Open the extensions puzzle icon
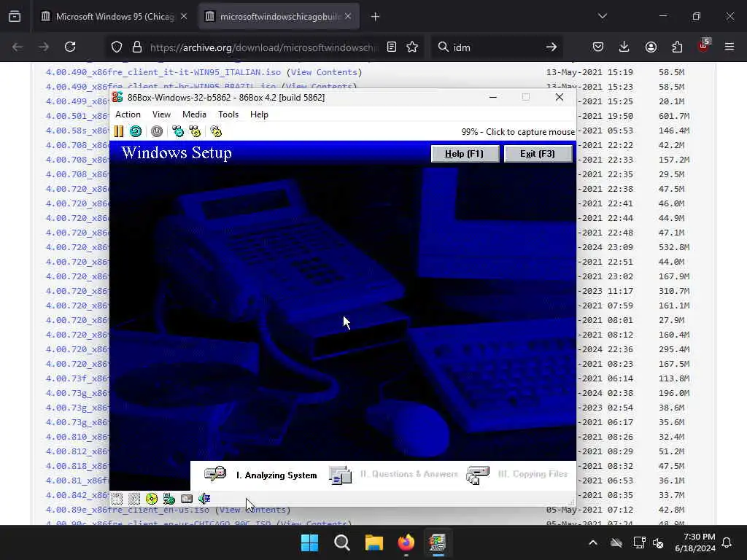Image resolution: width=747 pixels, height=560 pixels. pos(677,47)
